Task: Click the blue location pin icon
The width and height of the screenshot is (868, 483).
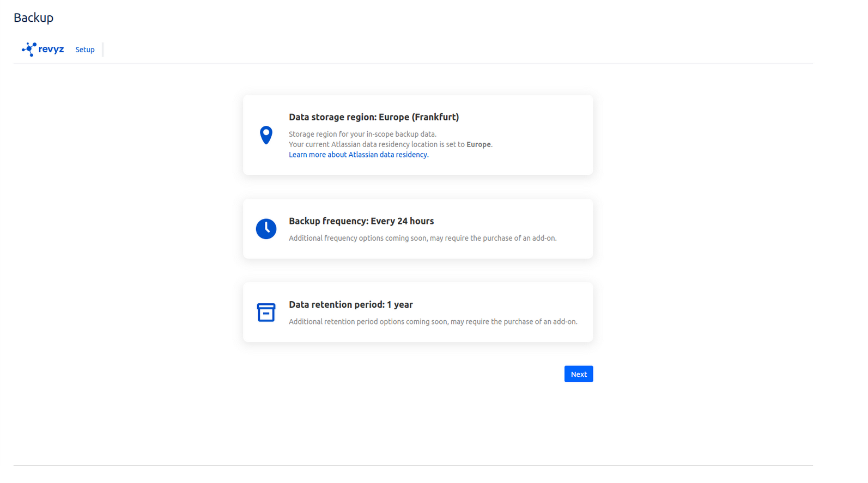Action: click(266, 135)
